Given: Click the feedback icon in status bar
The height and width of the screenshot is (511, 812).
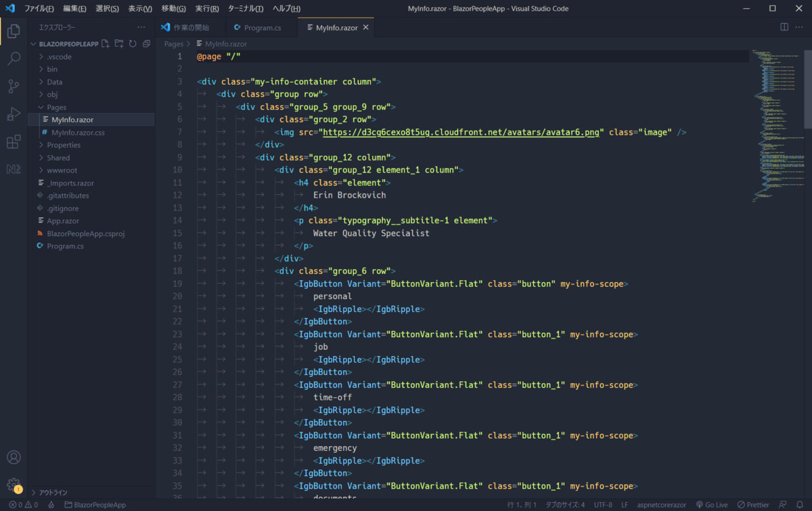Looking at the screenshot, I should 783,505.
